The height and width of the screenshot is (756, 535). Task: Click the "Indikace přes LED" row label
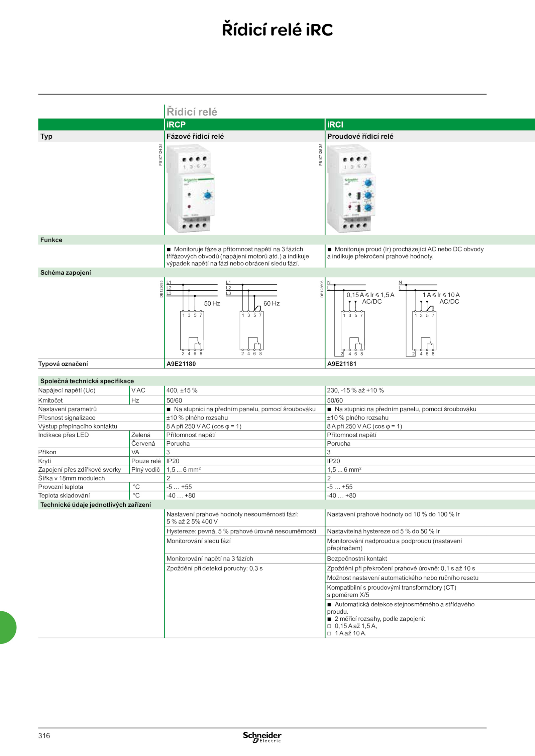(64, 435)
